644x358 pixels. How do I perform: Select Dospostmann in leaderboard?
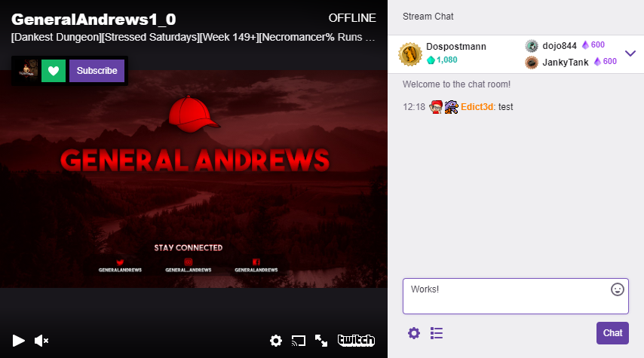[x=456, y=47]
